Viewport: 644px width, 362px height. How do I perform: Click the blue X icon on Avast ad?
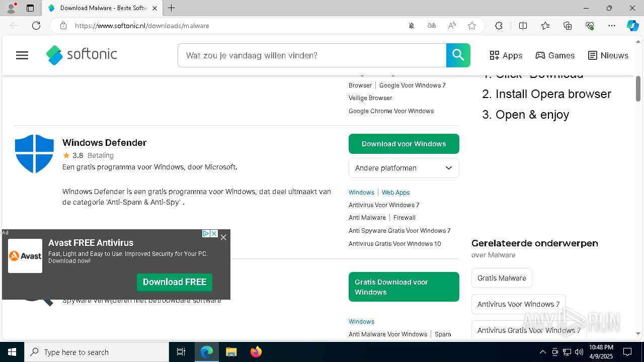click(x=214, y=234)
